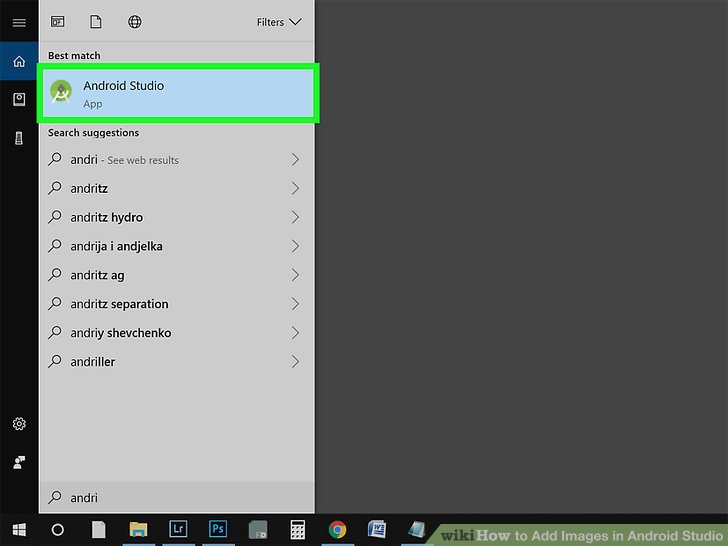Open the Windows Start button

[19, 529]
